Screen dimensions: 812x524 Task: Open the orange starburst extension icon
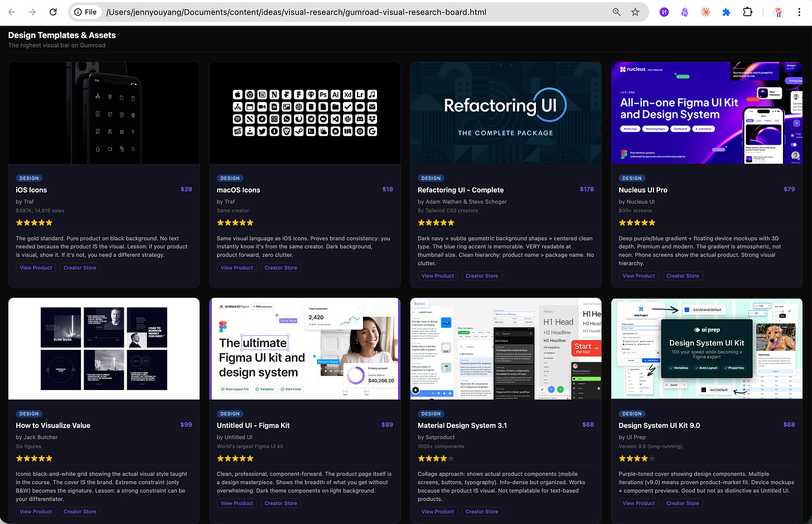(x=705, y=12)
